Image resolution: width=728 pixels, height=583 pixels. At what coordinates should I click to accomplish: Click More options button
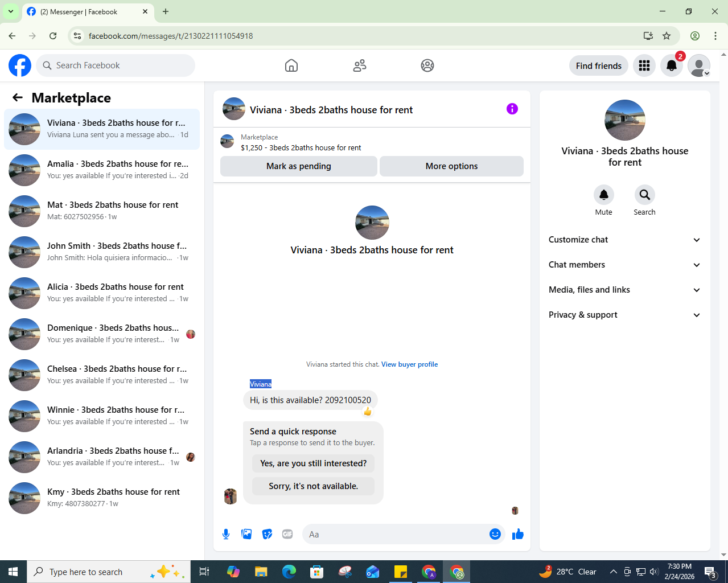pos(452,166)
